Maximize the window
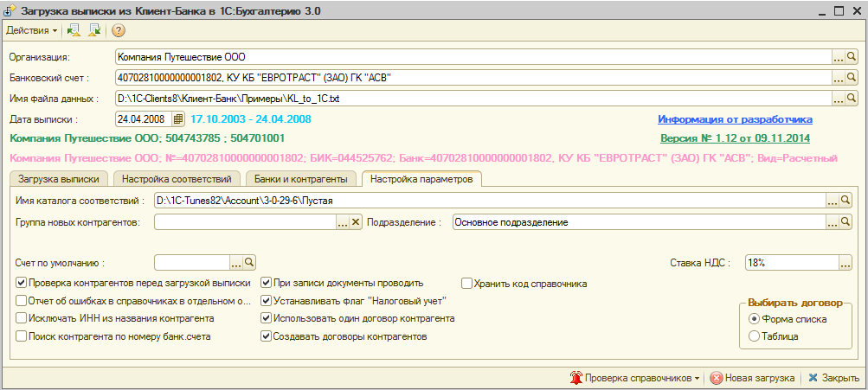Image resolution: width=868 pixels, height=390 pixels. coord(838,11)
